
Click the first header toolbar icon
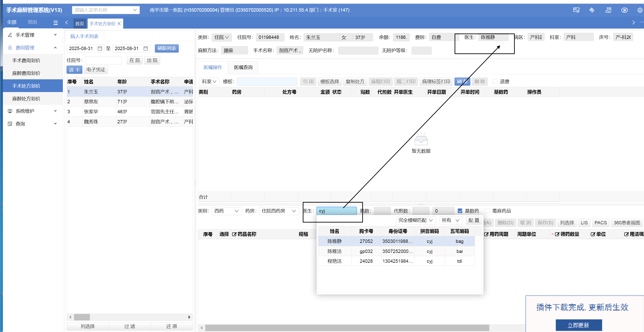tap(576, 10)
